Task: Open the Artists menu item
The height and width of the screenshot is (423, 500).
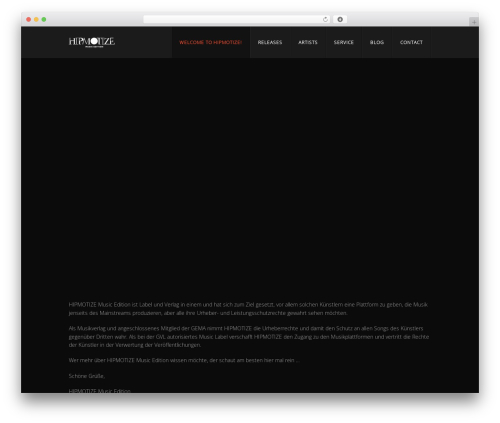Action: [x=308, y=42]
